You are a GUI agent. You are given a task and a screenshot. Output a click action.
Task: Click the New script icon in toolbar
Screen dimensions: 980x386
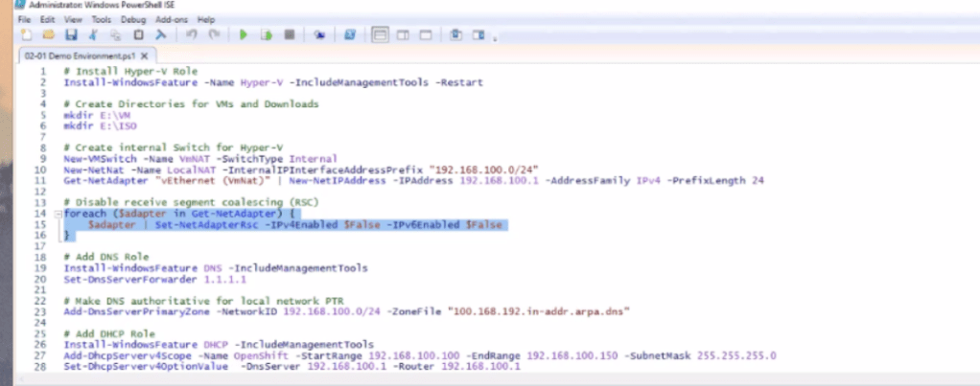click(x=25, y=35)
